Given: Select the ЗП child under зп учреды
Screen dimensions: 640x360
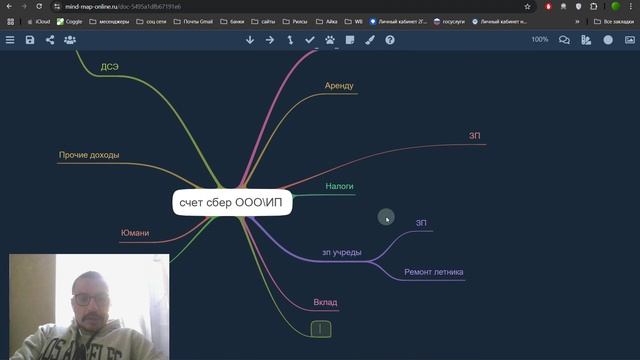Looking at the screenshot, I should coord(421,223).
